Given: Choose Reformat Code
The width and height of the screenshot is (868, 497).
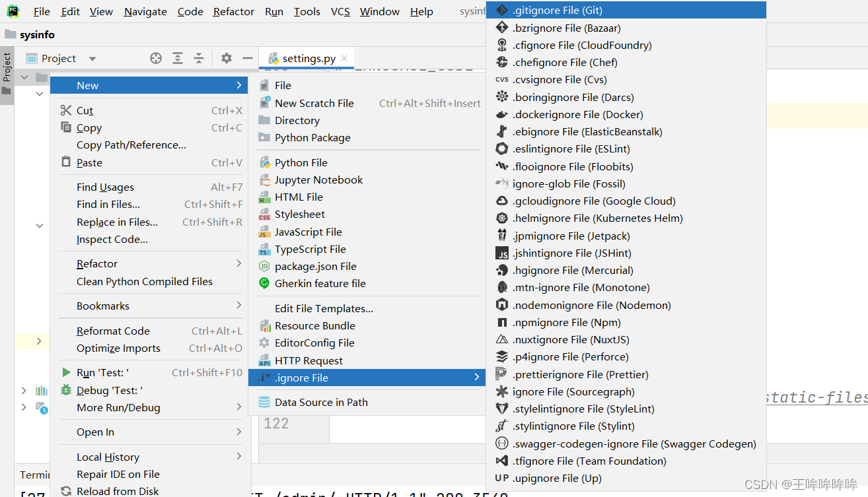Looking at the screenshot, I should [x=151, y=331].
